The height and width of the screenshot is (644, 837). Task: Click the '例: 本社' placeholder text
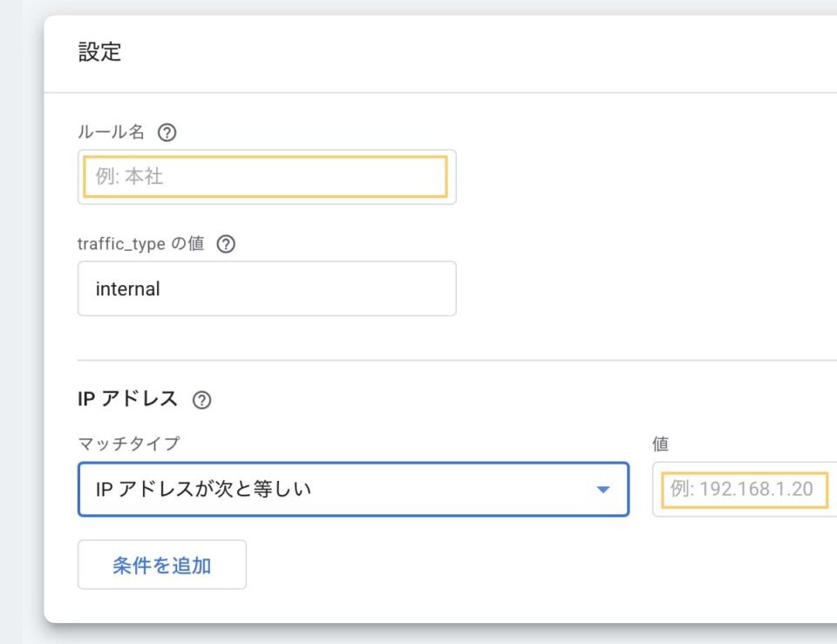(x=129, y=177)
